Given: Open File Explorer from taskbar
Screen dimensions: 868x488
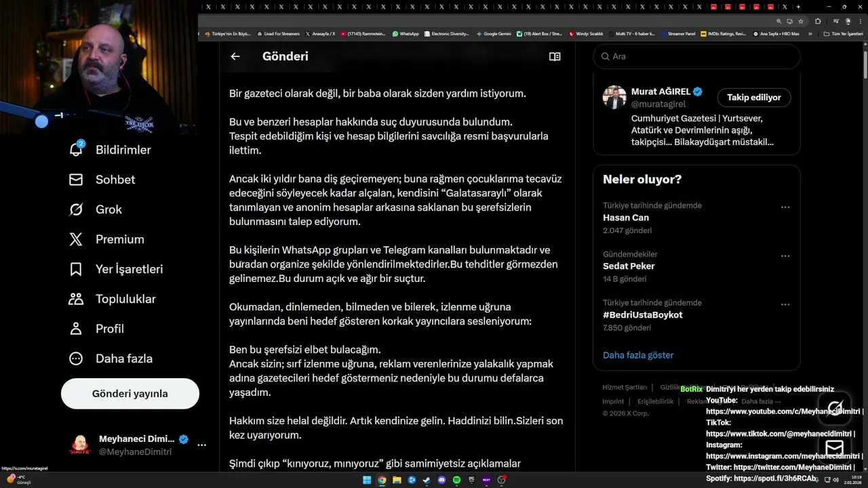Looking at the screenshot, I should 397,480.
